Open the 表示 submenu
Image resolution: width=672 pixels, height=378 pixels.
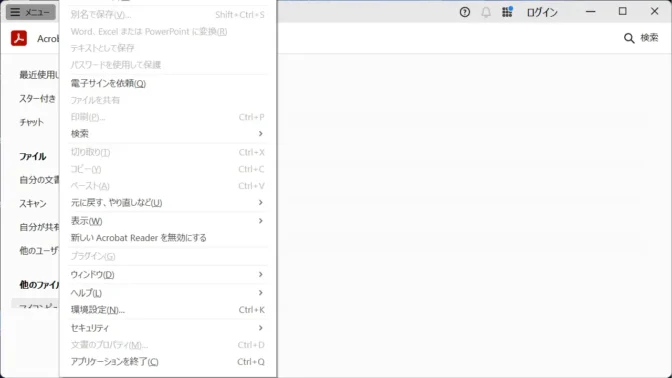pos(168,221)
